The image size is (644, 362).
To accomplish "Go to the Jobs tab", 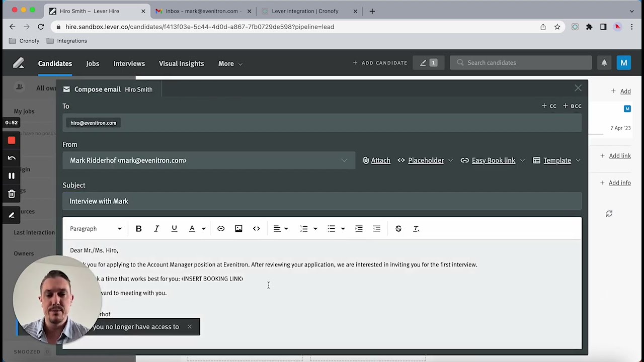I will [x=93, y=64].
